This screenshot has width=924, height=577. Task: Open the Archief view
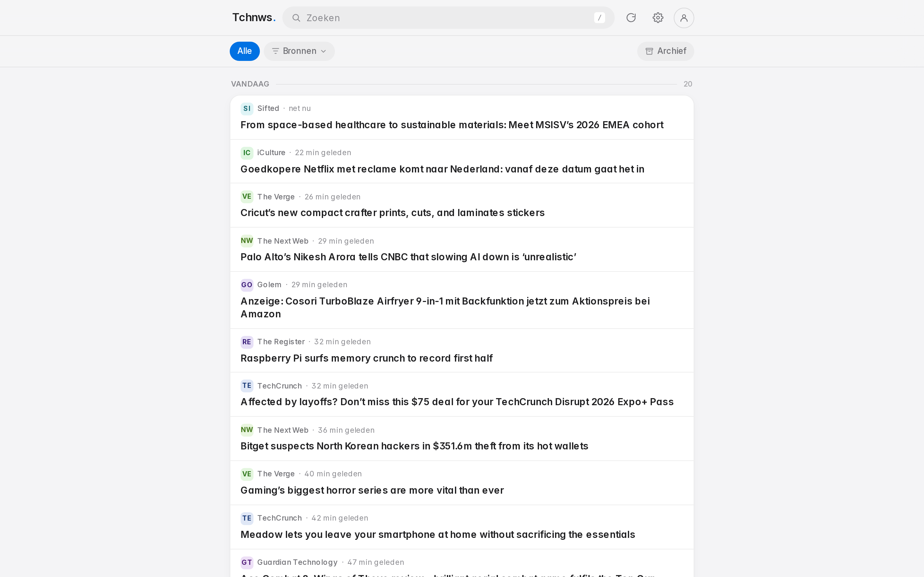[x=665, y=51]
